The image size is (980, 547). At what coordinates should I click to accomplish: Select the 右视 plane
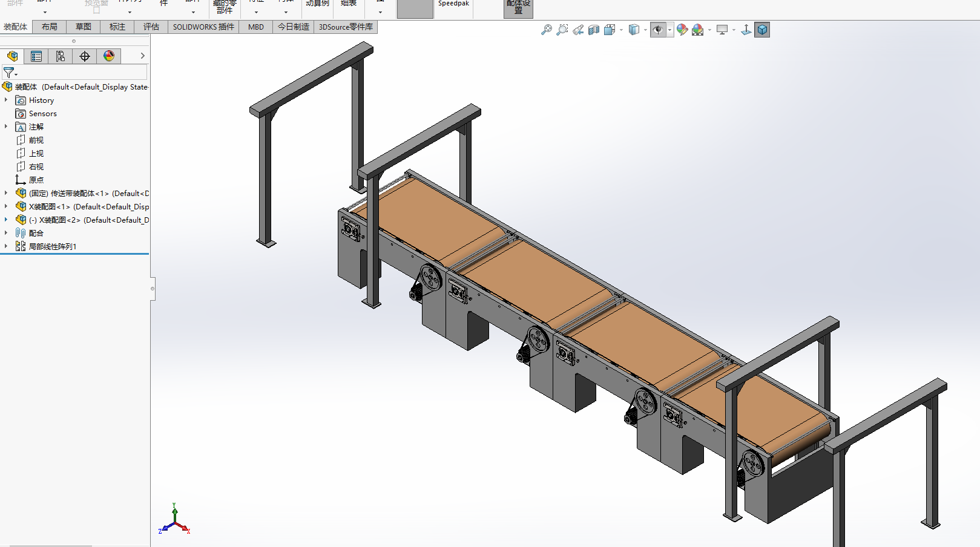point(30,167)
